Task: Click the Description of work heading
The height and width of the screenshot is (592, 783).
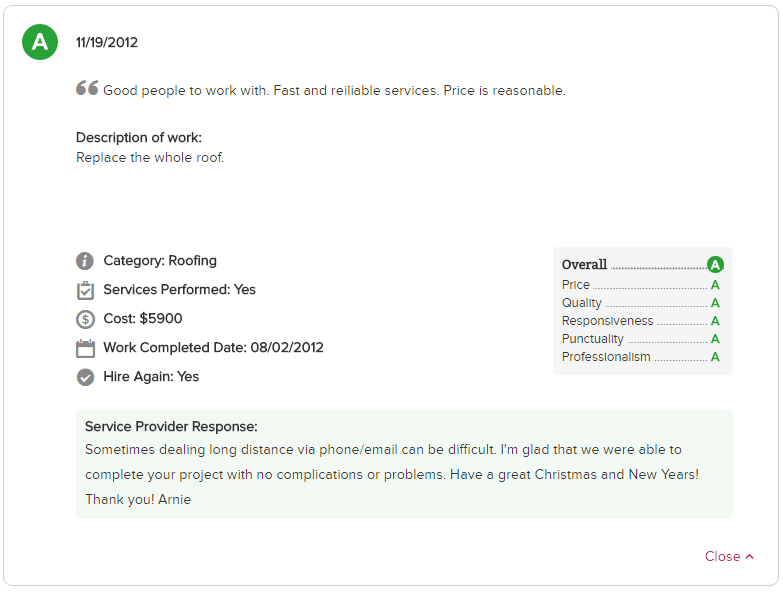Action: click(139, 137)
